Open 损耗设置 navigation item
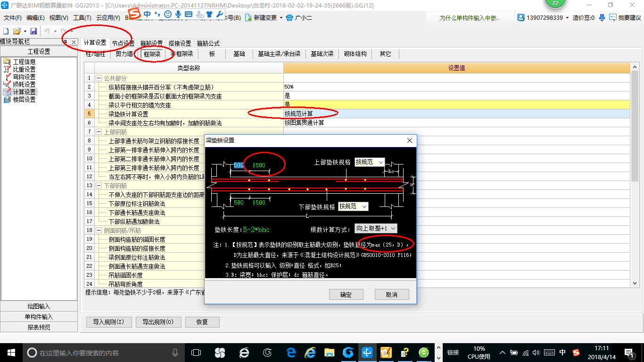This screenshot has height=362, width=644. (x=24, y=84)
